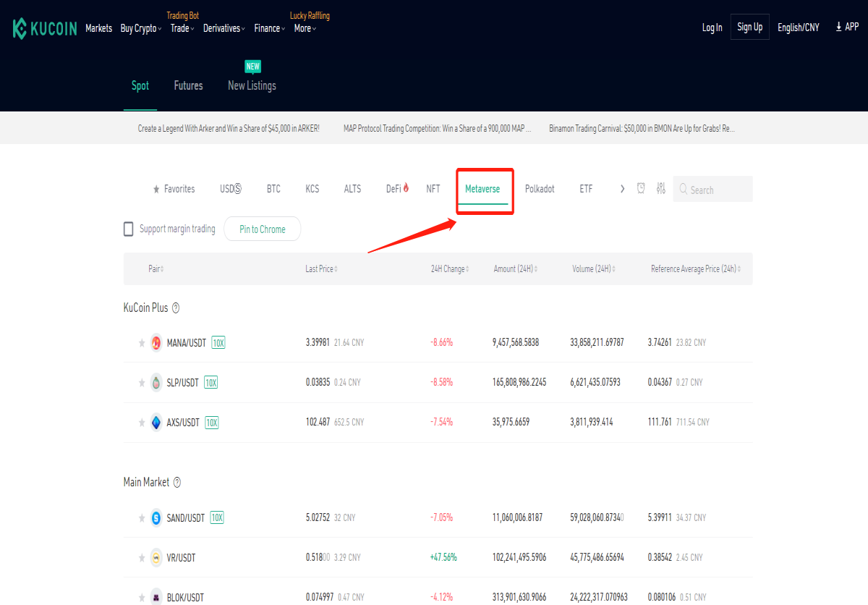Expand the More menu

(305, 28)
